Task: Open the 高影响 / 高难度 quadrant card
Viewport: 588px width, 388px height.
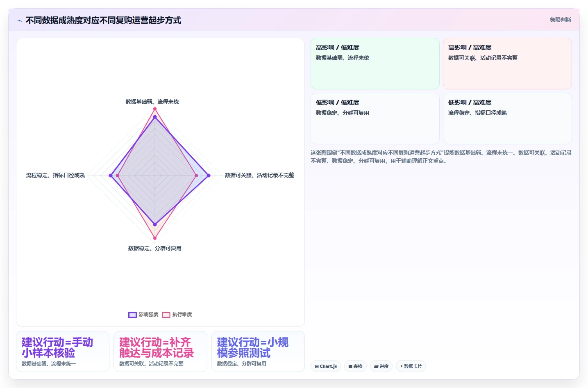Action: point(507,64)
